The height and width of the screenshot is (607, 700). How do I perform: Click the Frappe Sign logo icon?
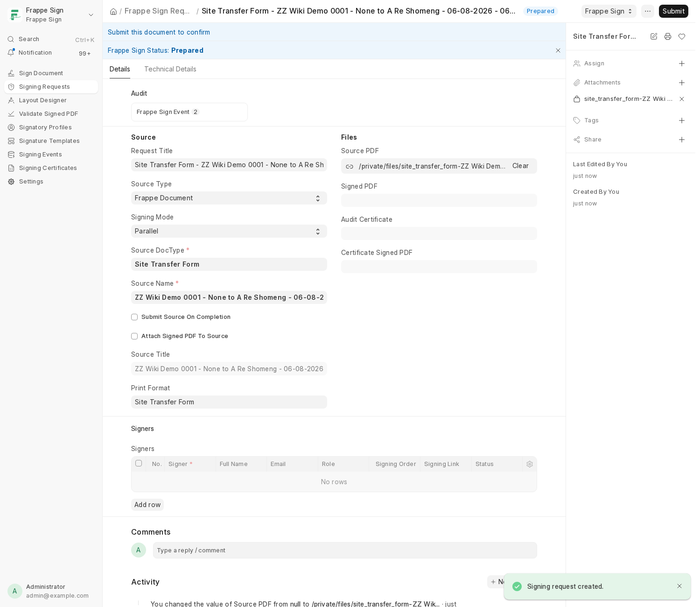click(x=15, y=15)
